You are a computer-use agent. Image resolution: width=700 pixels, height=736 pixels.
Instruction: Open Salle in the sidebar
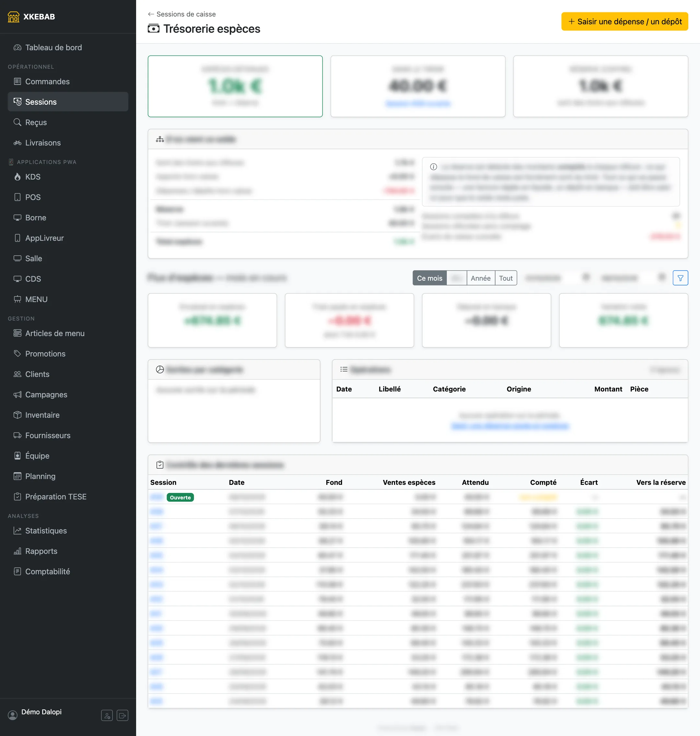point(68,258)
